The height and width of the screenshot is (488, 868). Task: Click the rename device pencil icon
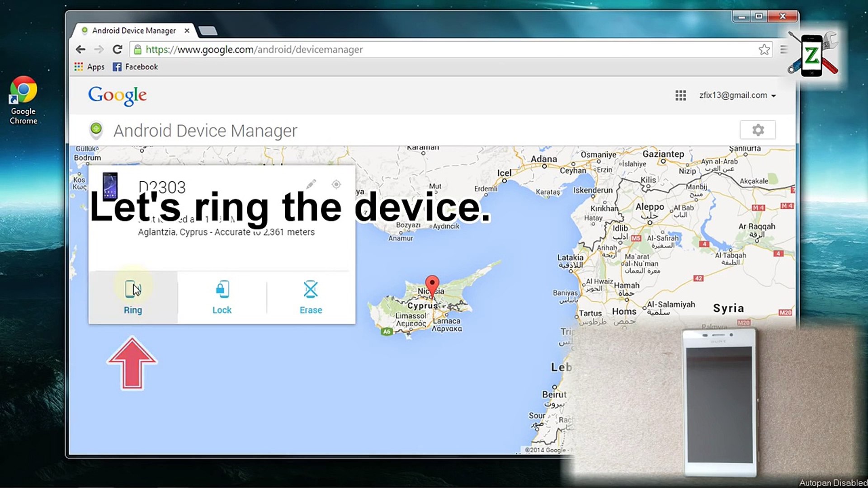pyautogui.click(x=311, y=184)
